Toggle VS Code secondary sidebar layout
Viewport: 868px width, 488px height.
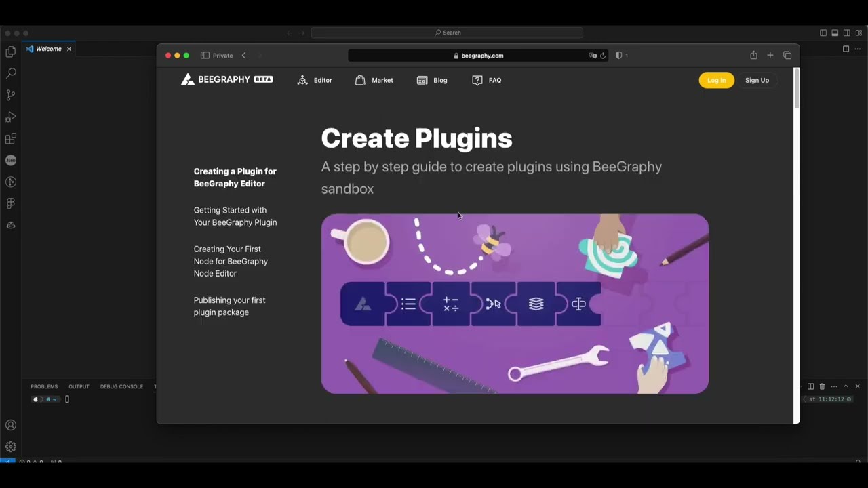pos(847,33)
